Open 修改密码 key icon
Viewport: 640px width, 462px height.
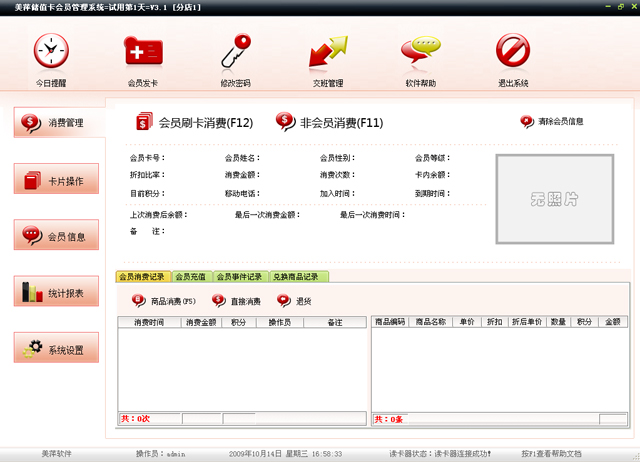click(234, 51)
